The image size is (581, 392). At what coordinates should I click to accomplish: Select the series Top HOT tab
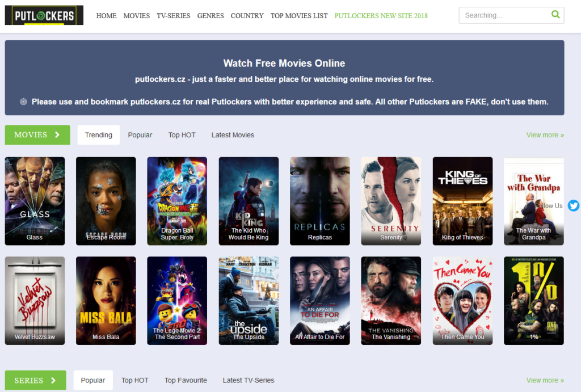tap(135, 380)
